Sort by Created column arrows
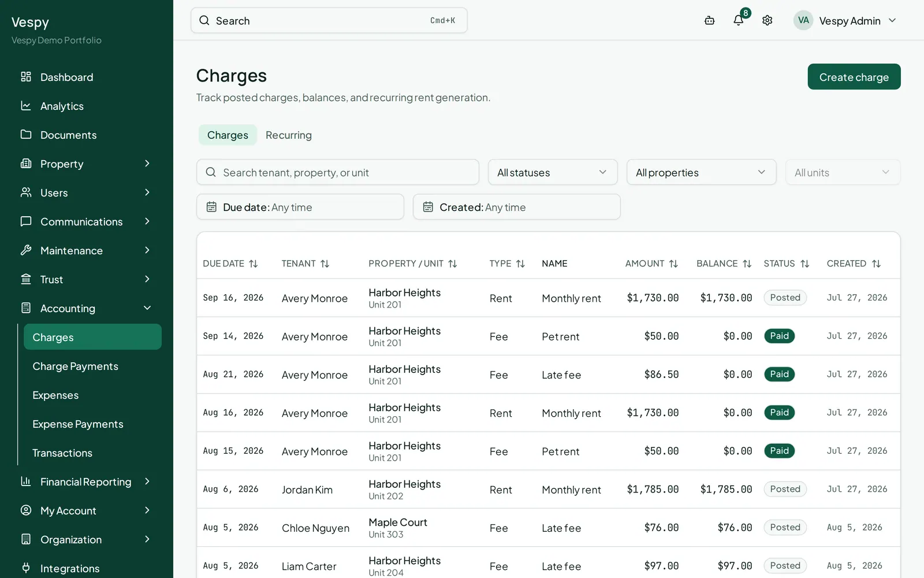Viewport: 924px width, 578px height. pos(876,264)
